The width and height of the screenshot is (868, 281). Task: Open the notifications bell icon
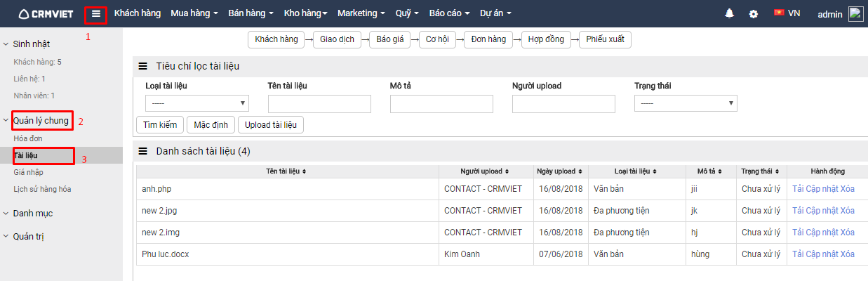click(x=730, y=13)
